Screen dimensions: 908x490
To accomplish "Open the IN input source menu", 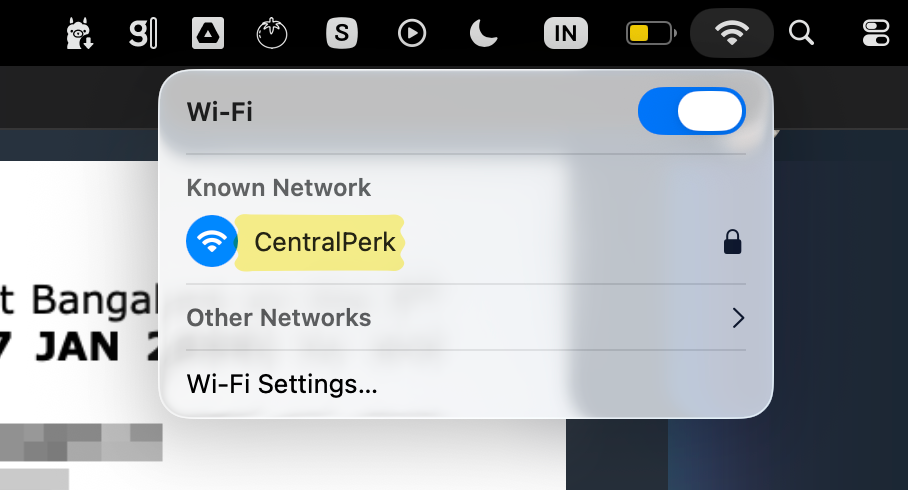I will pyautogui.click(x=565, y=34).
